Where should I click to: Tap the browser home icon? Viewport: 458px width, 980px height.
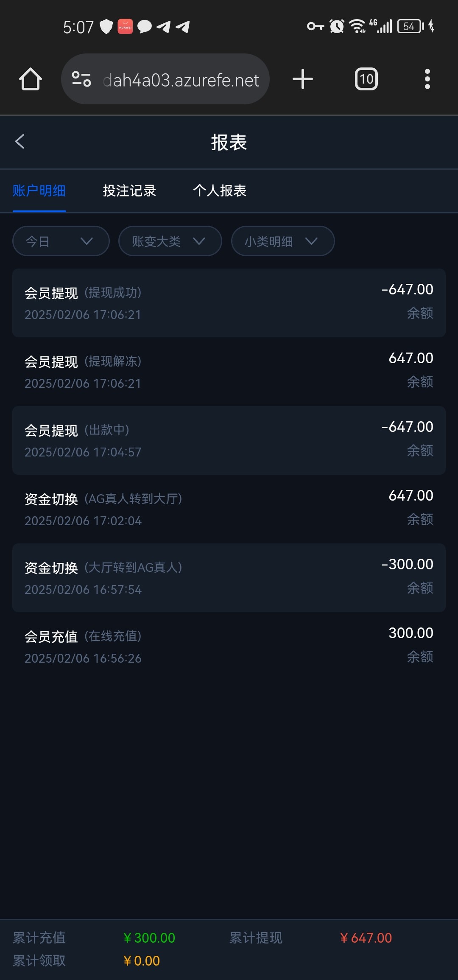pos(31,79)
